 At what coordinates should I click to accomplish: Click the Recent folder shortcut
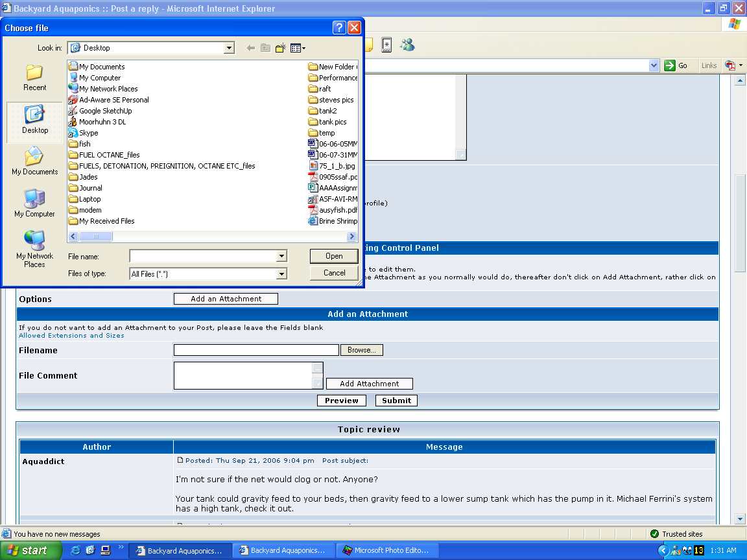tap(34, 78)
